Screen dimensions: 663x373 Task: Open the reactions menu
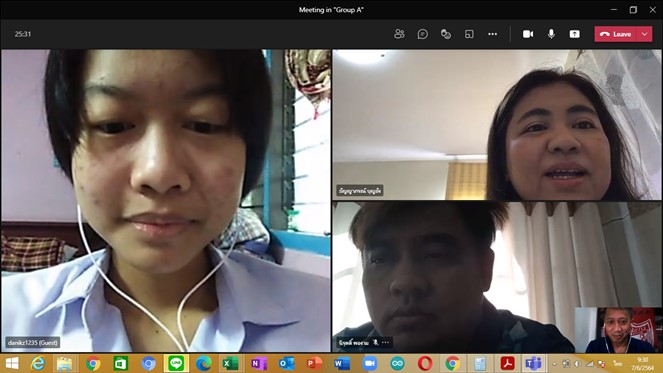(x=446, y=34)
